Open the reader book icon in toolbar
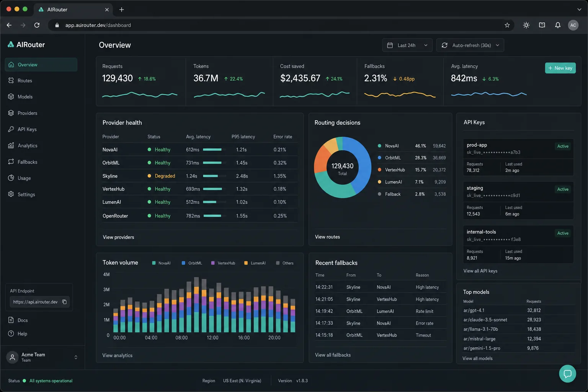Viewport: 588px width, 392px height. pos(542,25)
